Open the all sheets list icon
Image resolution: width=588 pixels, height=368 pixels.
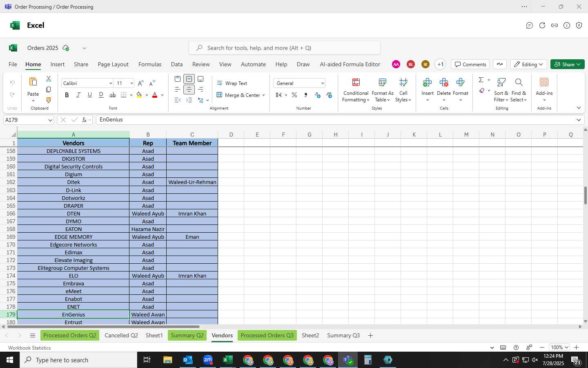pos(33,336)
